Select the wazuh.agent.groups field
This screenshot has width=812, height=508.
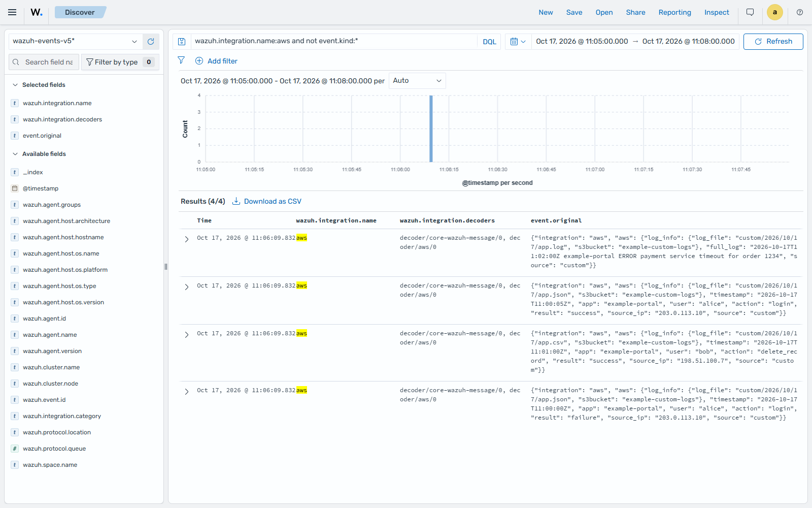(x=51, y=205)
